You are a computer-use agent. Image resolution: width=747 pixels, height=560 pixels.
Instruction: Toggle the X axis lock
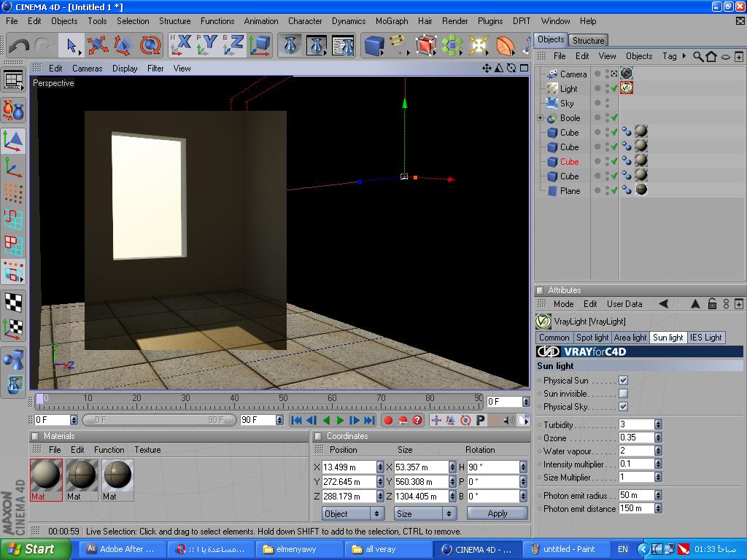click(x=181, y=46)
